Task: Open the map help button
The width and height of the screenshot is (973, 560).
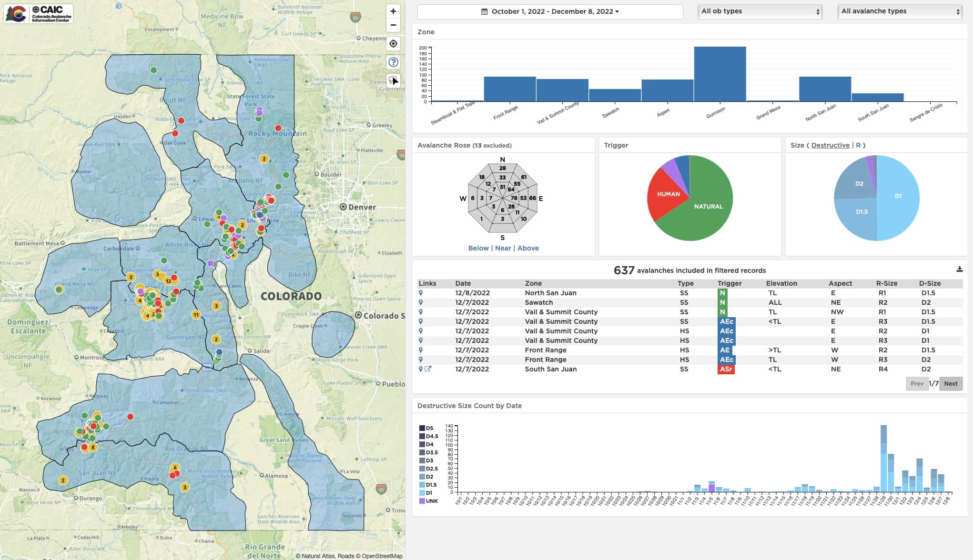Action: (x=393, y=62)
